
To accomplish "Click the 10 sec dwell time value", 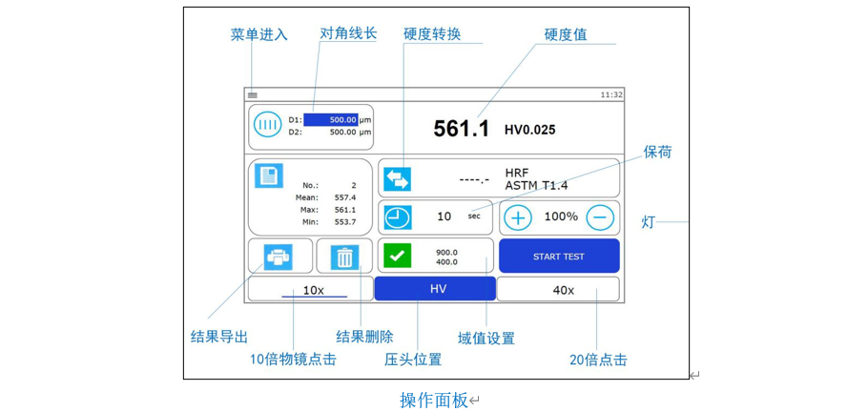I will [x=445, y=217].
